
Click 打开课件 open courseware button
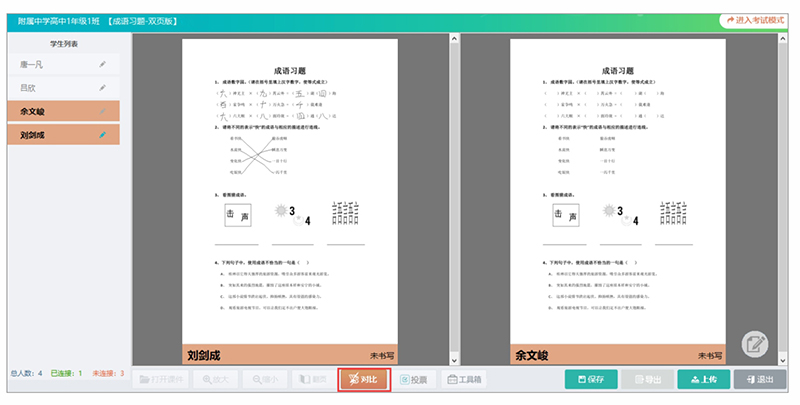161,380
